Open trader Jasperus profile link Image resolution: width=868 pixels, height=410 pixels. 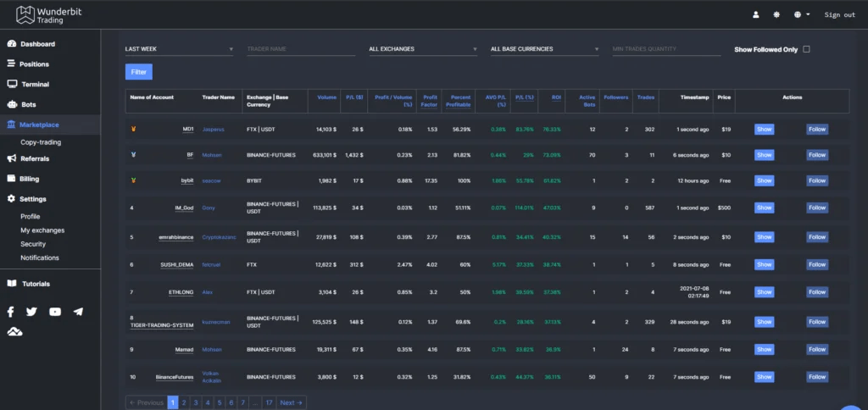pos(213,130)
